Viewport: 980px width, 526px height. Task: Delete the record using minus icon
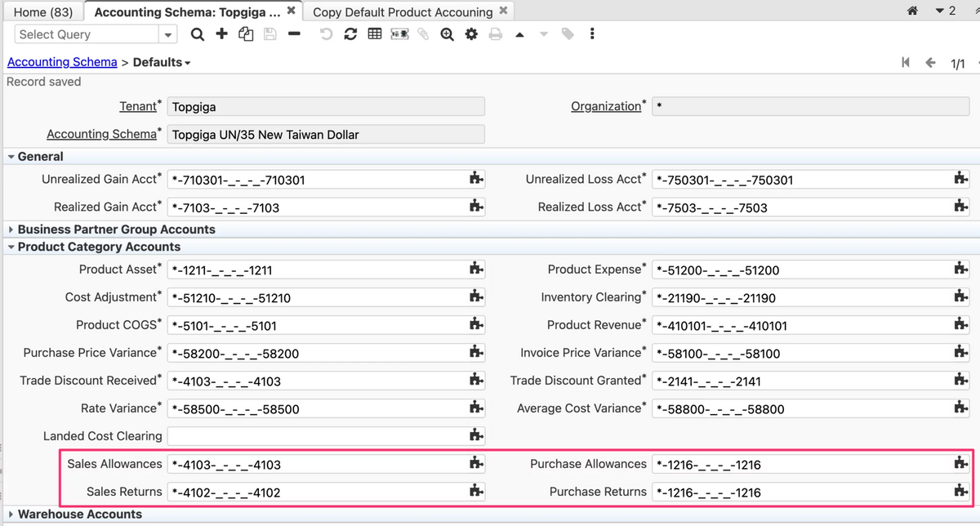tap(294, 34)
